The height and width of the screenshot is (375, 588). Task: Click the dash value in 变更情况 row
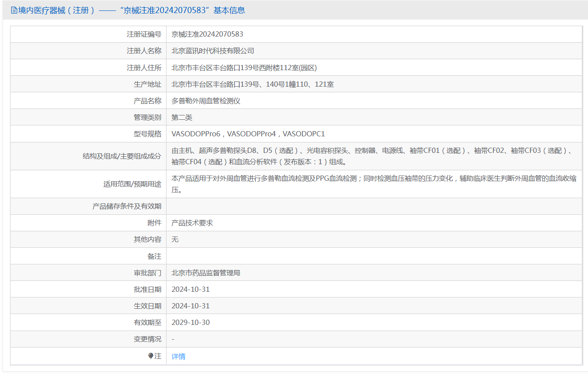[173, 339]
